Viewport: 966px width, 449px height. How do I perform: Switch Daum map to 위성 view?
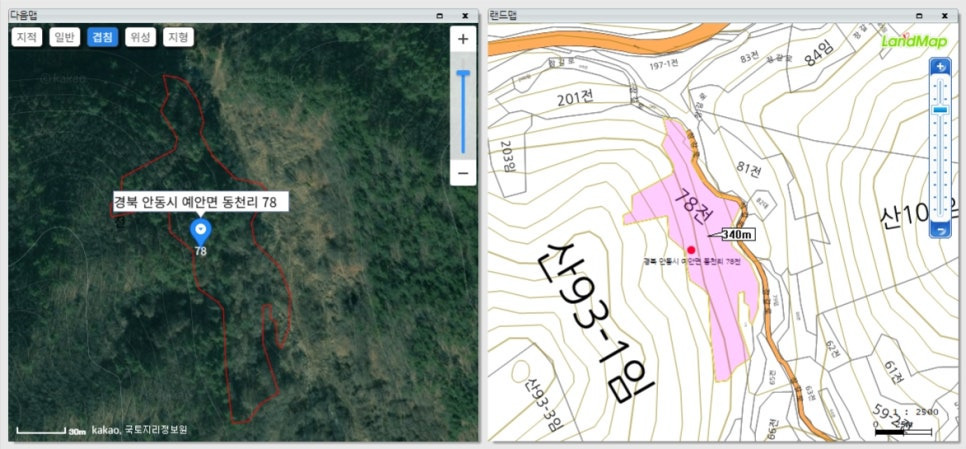(x=140, y=37)
